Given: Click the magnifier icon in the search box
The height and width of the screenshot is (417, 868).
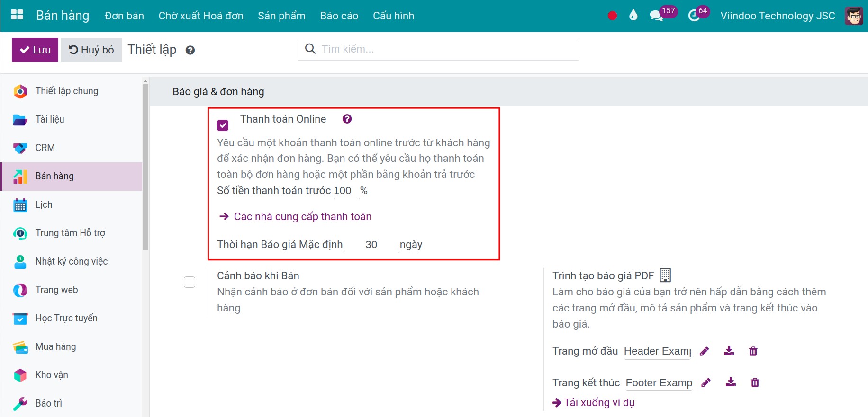Looking at the screenshot, I should [310, 49].
